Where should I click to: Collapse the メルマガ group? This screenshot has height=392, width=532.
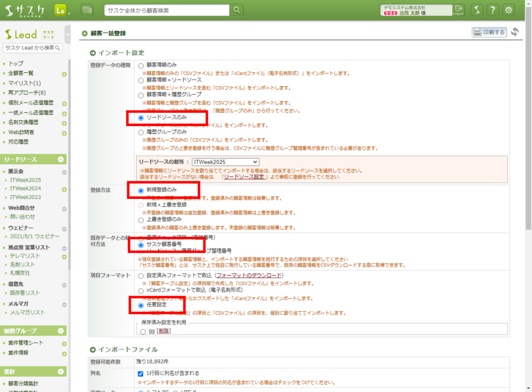coord(64,305)
